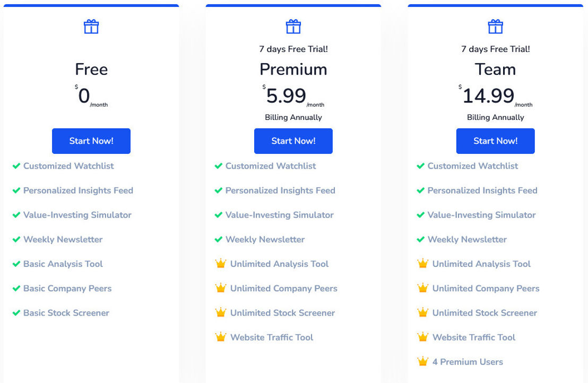Screen dimensions: 588x383
Task: Click the Team plan heading
Action: click(495, 69)
